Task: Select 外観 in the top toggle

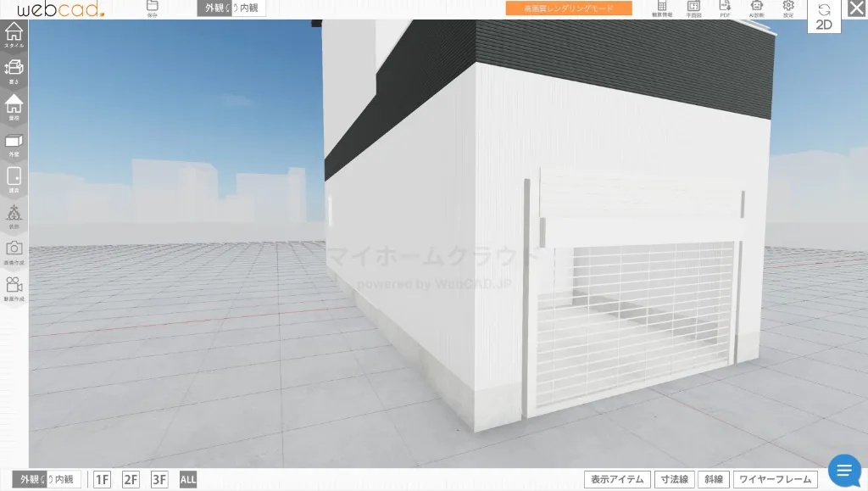Action: 214,8
